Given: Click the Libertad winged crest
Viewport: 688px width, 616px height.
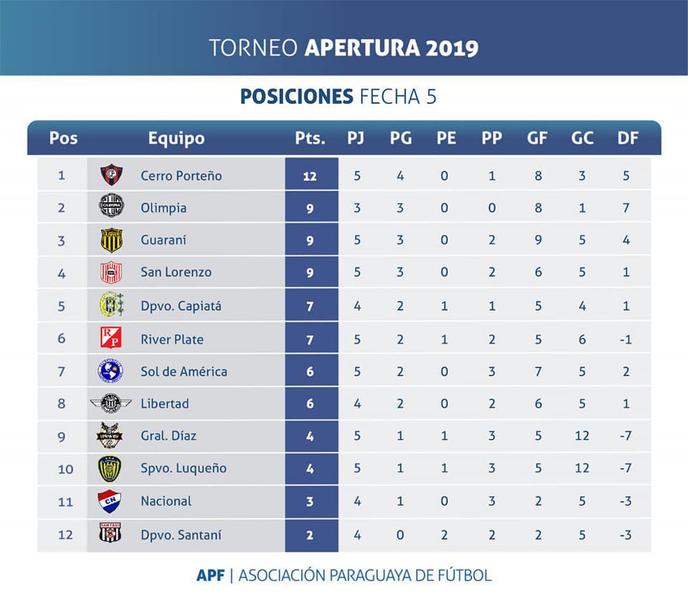Looking at the screenshot, I should point(110,403).
